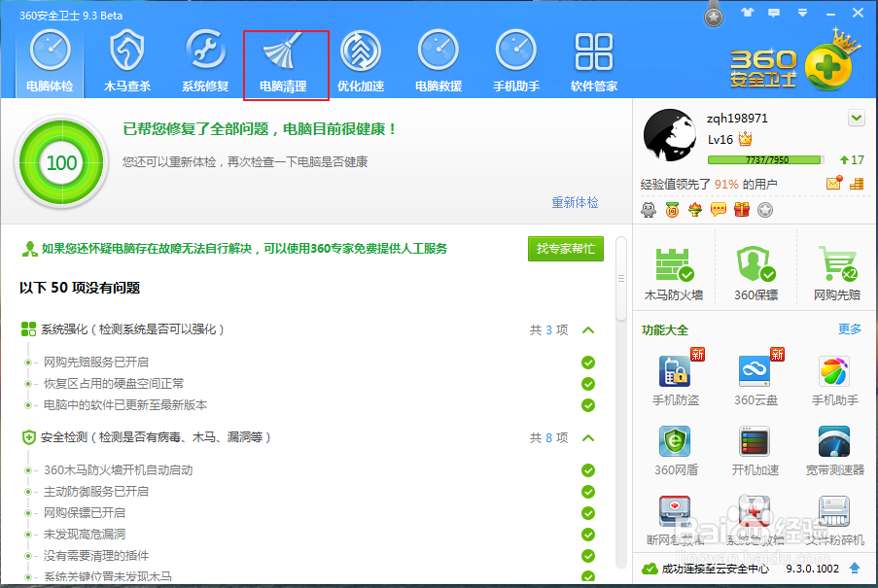Click the version upgrade arrow icon

[855, 569]
